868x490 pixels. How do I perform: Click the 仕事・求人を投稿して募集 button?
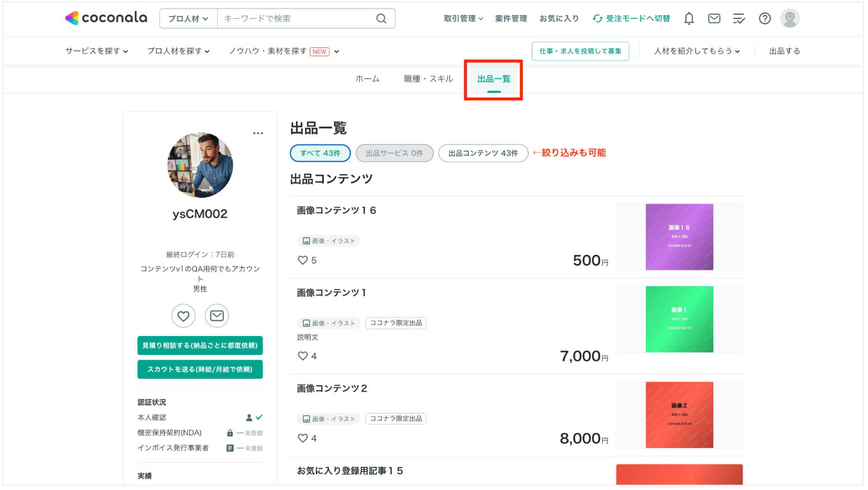(x=580, y=51)
